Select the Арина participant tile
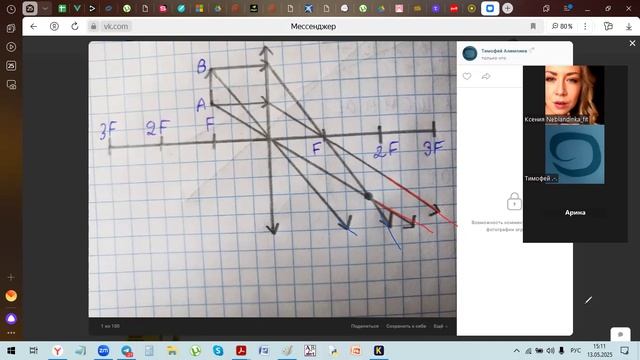This screenshot has width=640, height=360. pos(575,212)
